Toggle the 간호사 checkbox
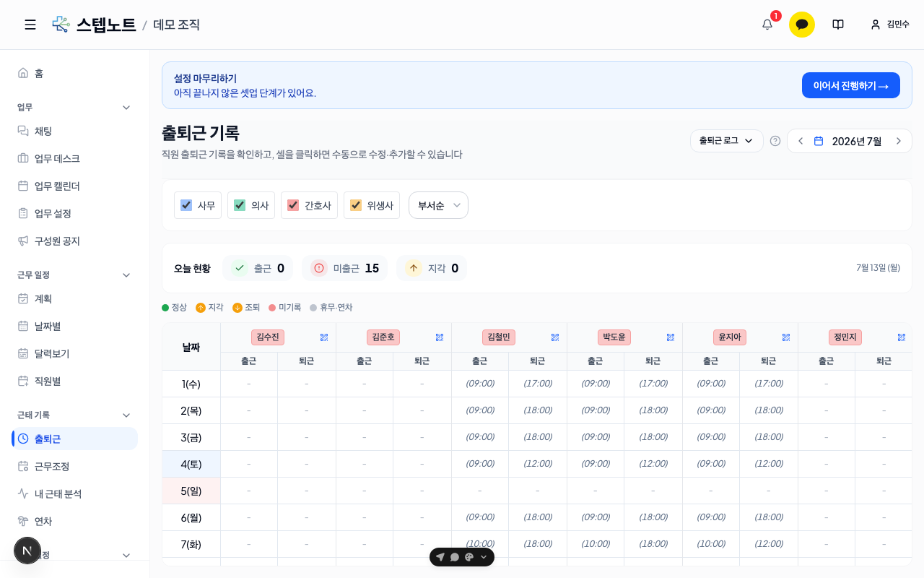 point(293,205)
